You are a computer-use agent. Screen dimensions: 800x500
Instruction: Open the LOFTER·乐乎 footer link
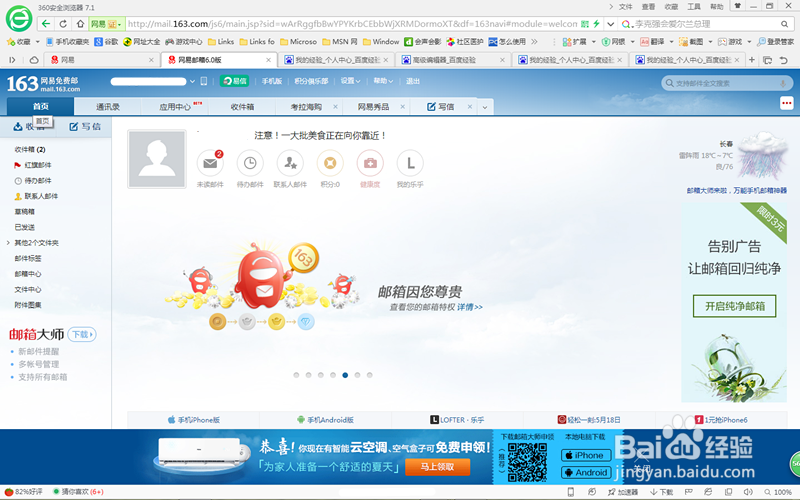click(457, 420)
